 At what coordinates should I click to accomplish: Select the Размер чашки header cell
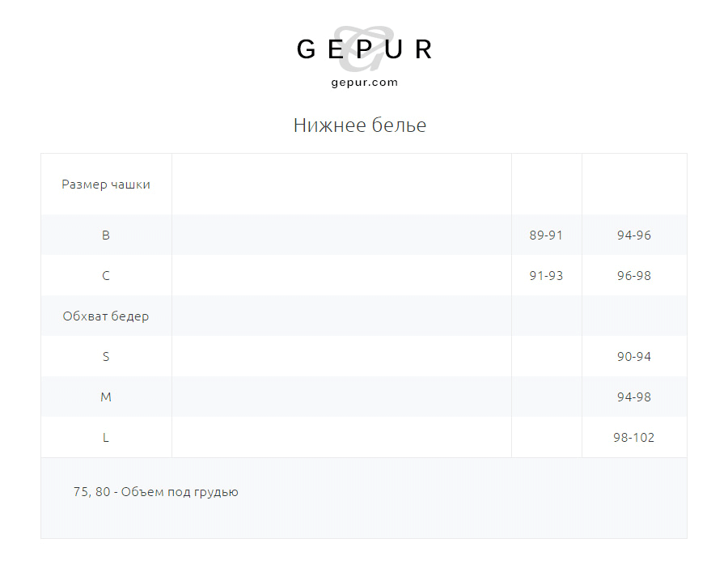[x=106, y=185]
